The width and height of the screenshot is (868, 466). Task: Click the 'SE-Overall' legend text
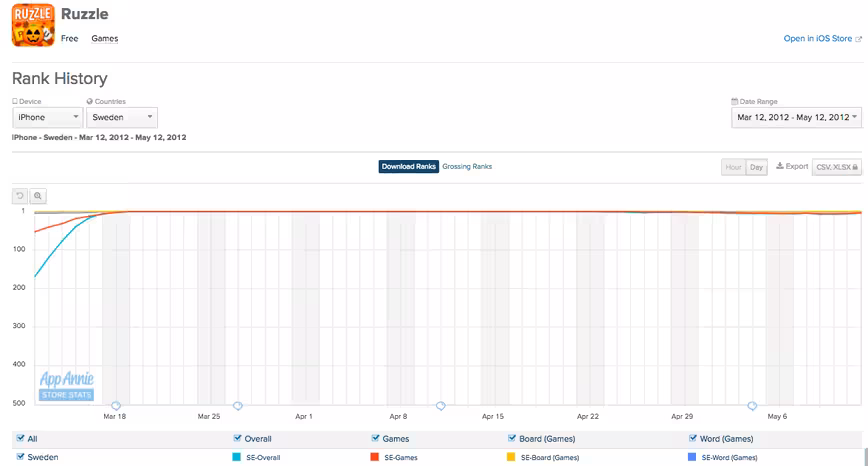tap(263, 458)
